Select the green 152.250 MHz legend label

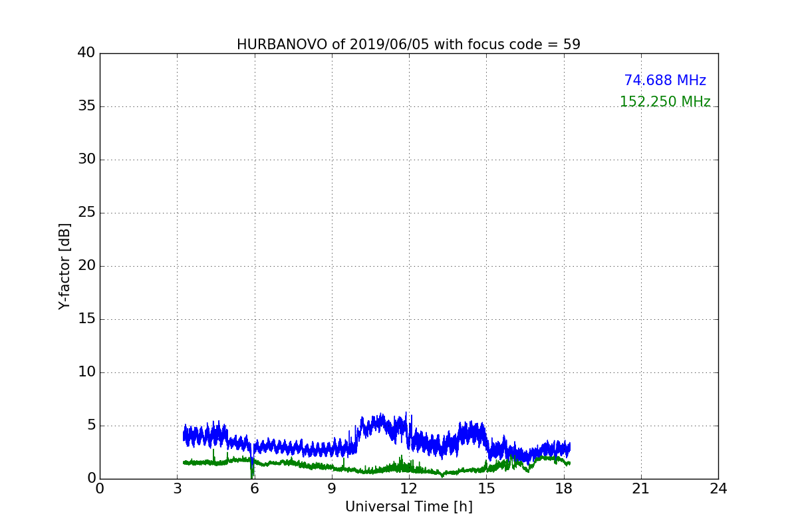point(665,102)
